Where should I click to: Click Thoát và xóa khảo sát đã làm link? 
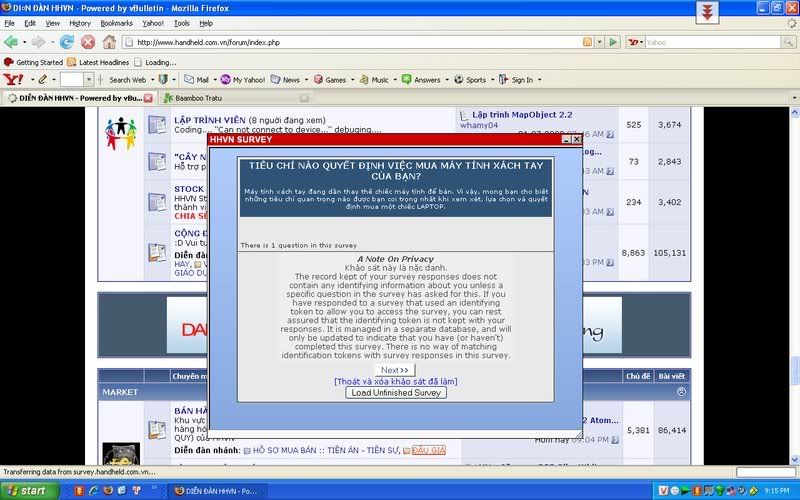click(396, 381)
